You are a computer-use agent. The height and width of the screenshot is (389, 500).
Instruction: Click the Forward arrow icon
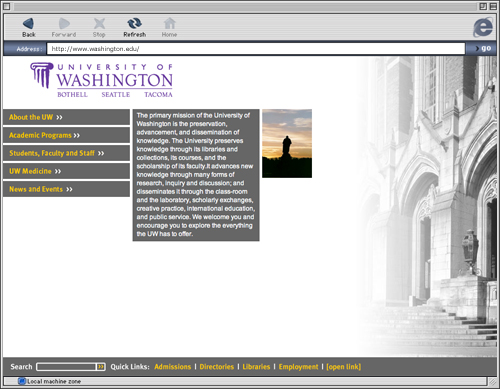tap(64, 24)
